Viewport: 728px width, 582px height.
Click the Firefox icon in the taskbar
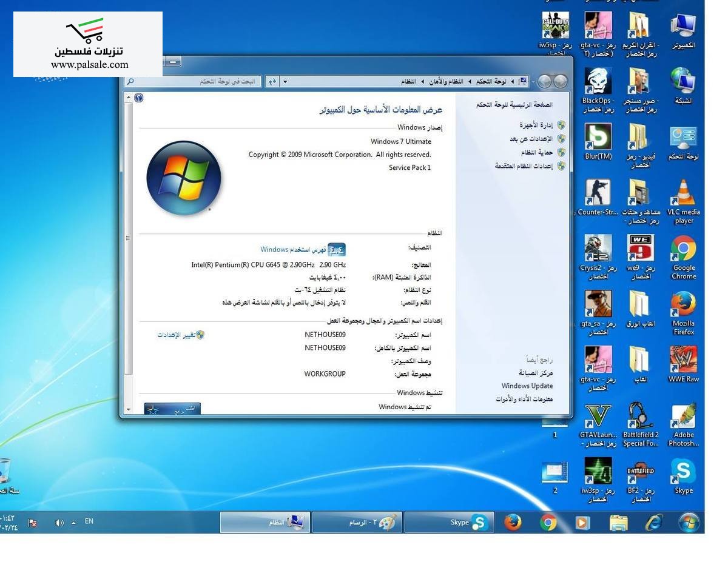513,522
